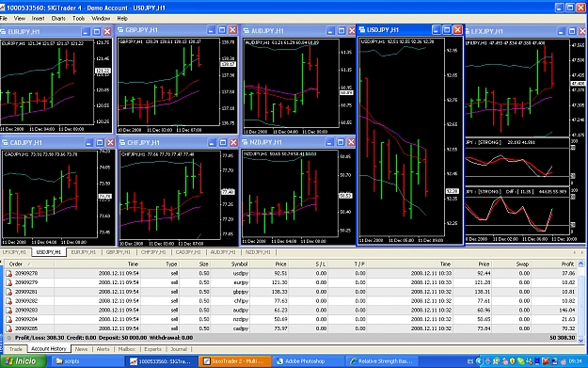Click the AUDJPY,H1 chart window title icon
This screenshot has width=588, height=368.
click(246, 31)
